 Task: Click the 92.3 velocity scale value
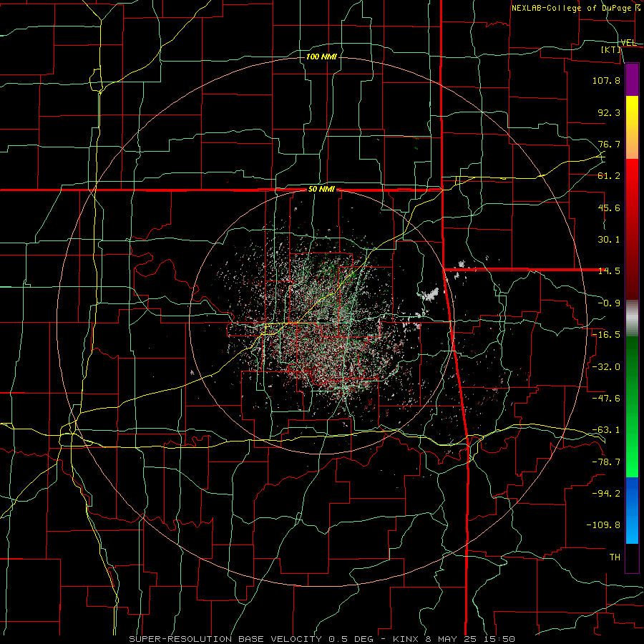click(609, 112)
